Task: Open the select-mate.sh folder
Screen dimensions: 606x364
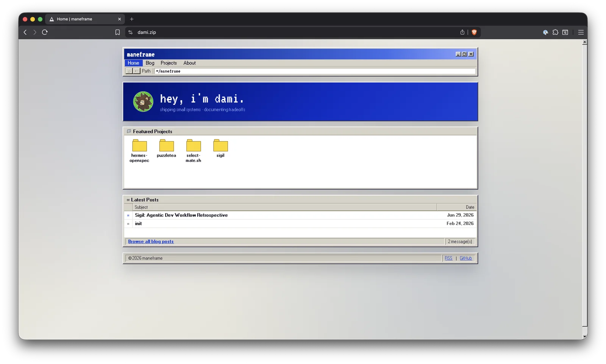Action: pyautogui.click(x=193, y=151)
